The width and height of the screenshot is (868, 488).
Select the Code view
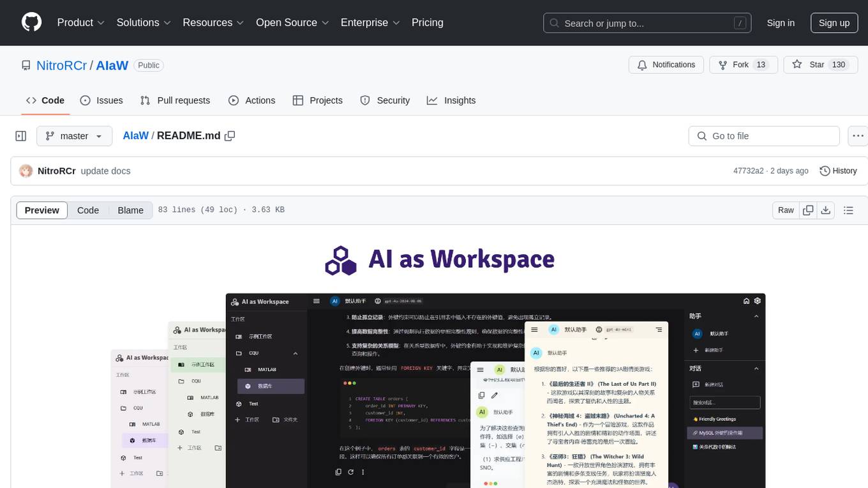coord(88,210)
